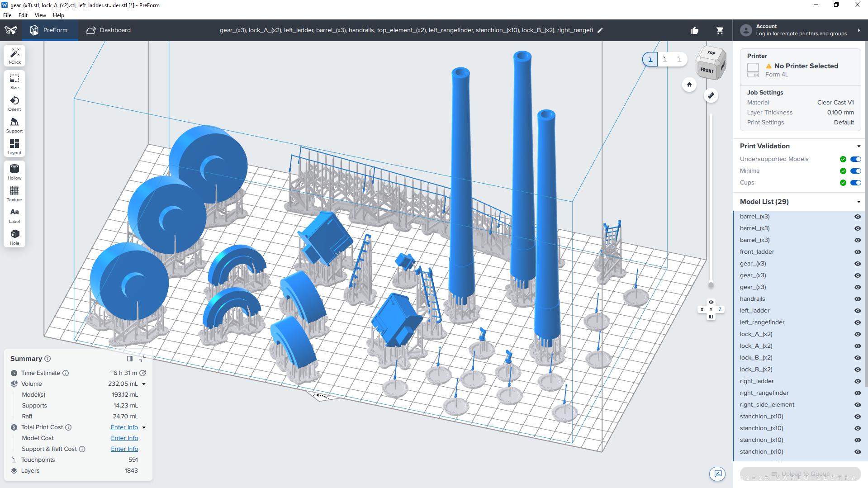Toggle Undersupported Models validation switch
This screenshot has width=868, height=488.
point(855,159)
